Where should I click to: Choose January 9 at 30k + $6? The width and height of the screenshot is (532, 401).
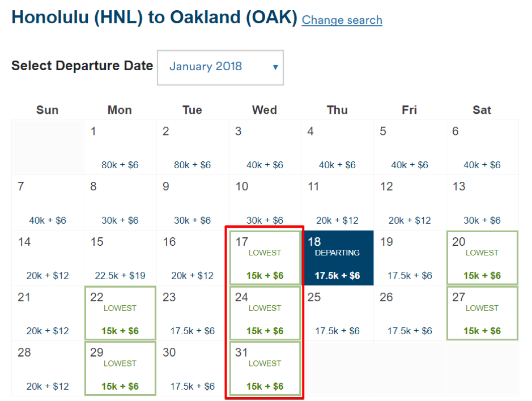pyautogui.click(x=192, y=203)
